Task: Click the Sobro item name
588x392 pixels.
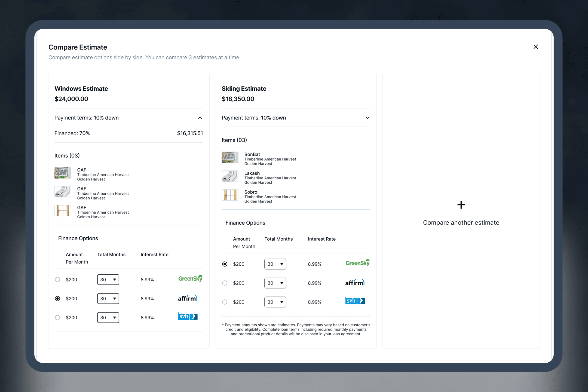Action: tap(251, 192)
